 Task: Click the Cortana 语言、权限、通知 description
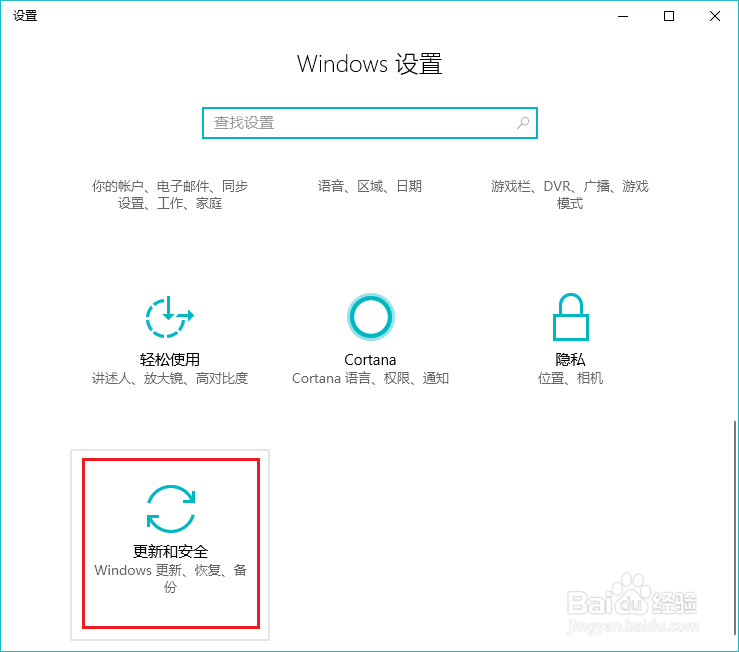click(370, 378)
